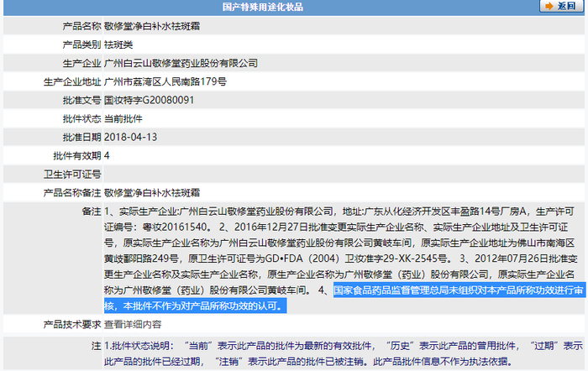Image resolution: width=588 pixels, height=371 pixels.
Task: Open the 查看详细内容 link
Action: 133,324
